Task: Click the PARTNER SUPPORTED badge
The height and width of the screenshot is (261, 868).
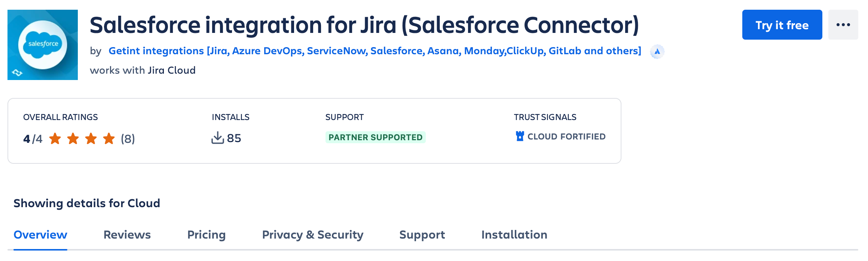Action: pos(375,137)
